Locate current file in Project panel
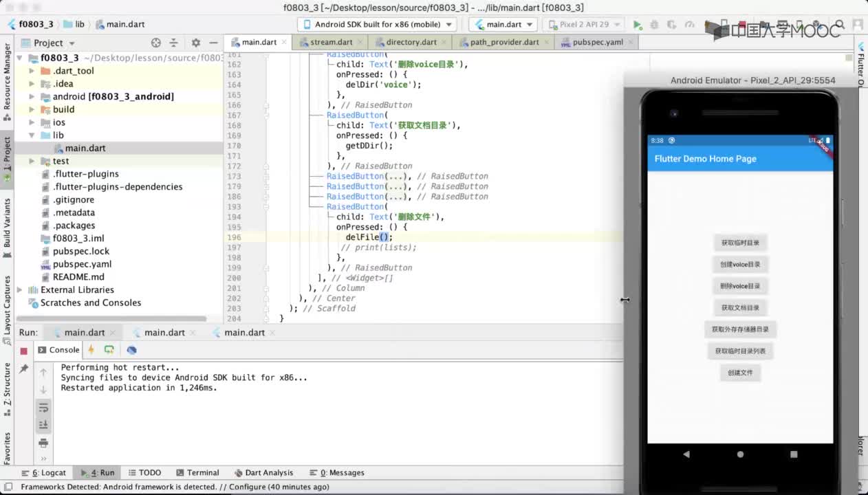This screenshot has height=495, width=868. 156,43
